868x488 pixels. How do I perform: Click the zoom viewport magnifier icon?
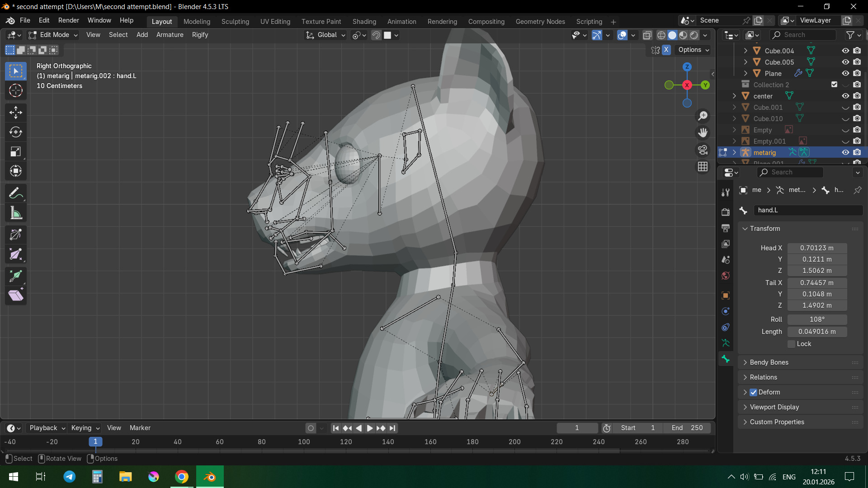[x=703, y=116]
